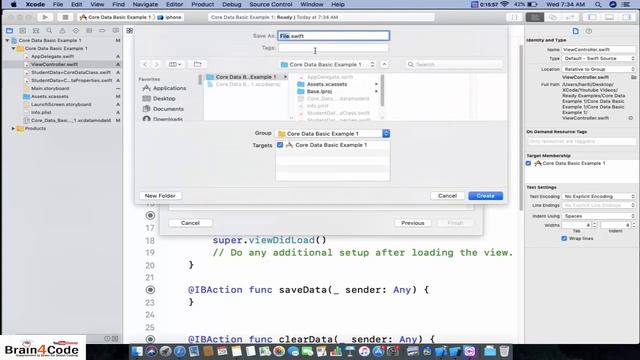This screenshot has width=640, height=360.
Task: Open the Breakpoint navigator icon
Action: pyautogui.click(x=102, y=31)
